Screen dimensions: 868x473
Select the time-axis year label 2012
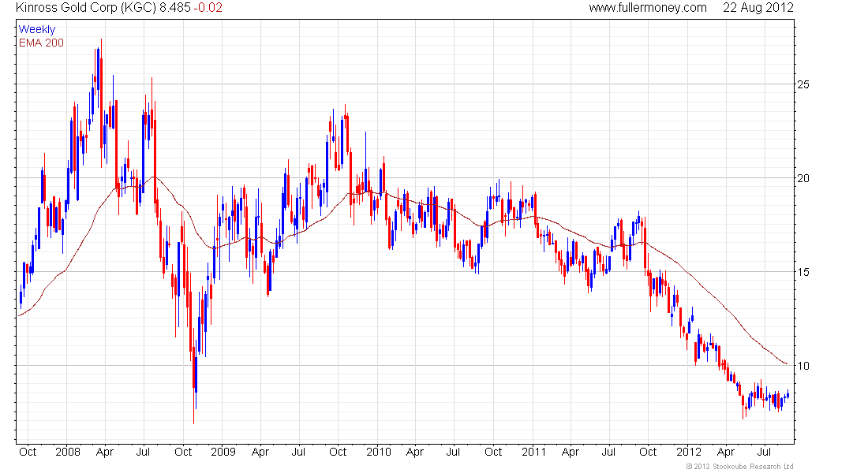[x=689, y=452]
